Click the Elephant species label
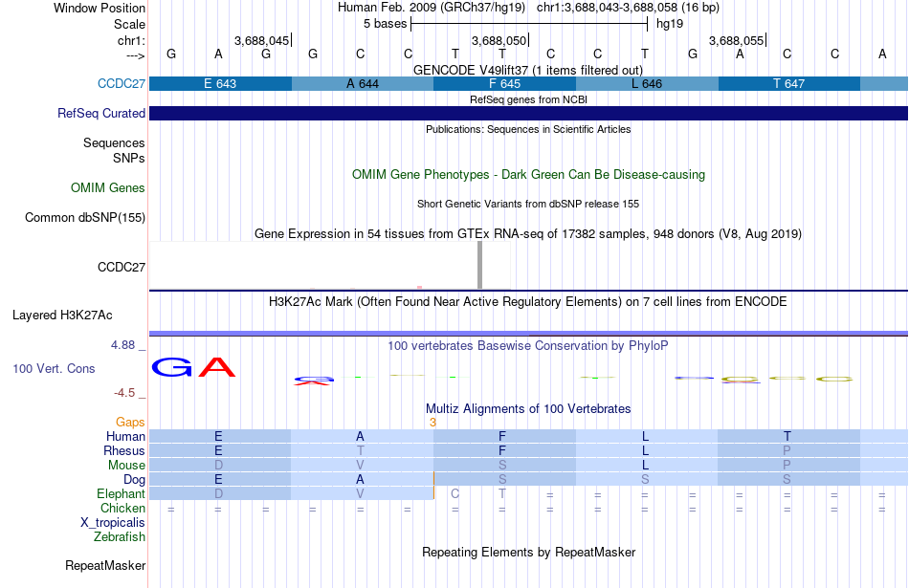Viewport: 909px width, 588px height. pyautogui.click(x=121, y=493)
